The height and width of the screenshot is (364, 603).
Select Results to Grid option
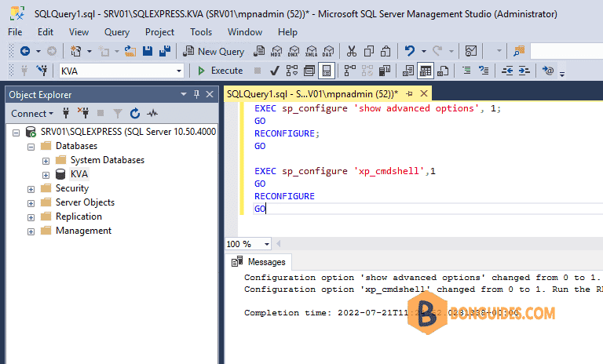pyautogui.click(x=426, y=71)
